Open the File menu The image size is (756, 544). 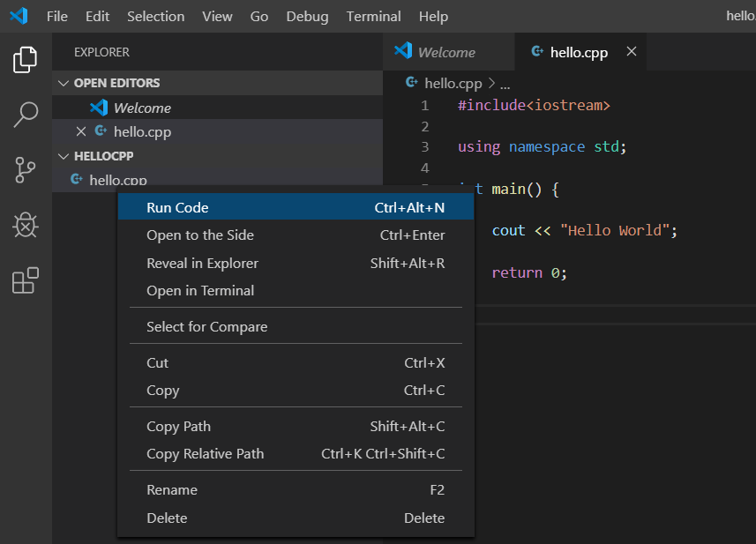pos(56,17)
